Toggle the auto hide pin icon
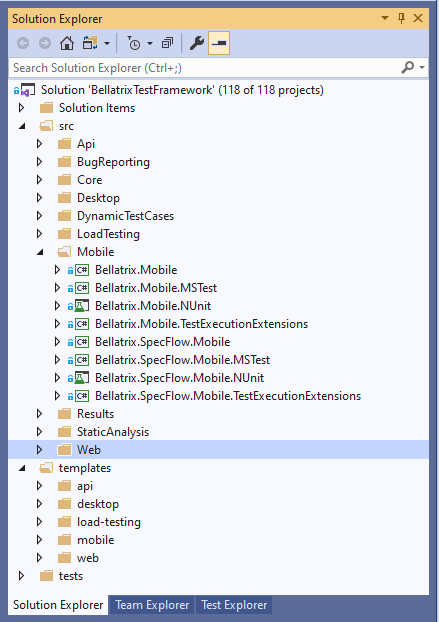This screenshot has height=622, width=439. pos(401,18)
